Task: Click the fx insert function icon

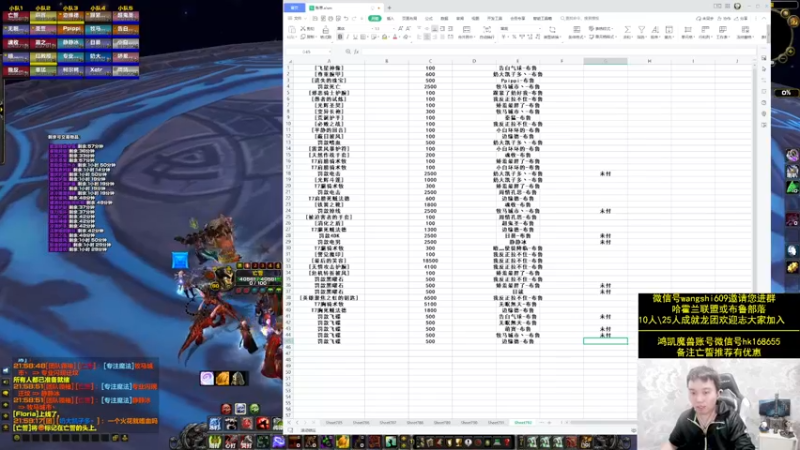Action: (x=356, y=52)
